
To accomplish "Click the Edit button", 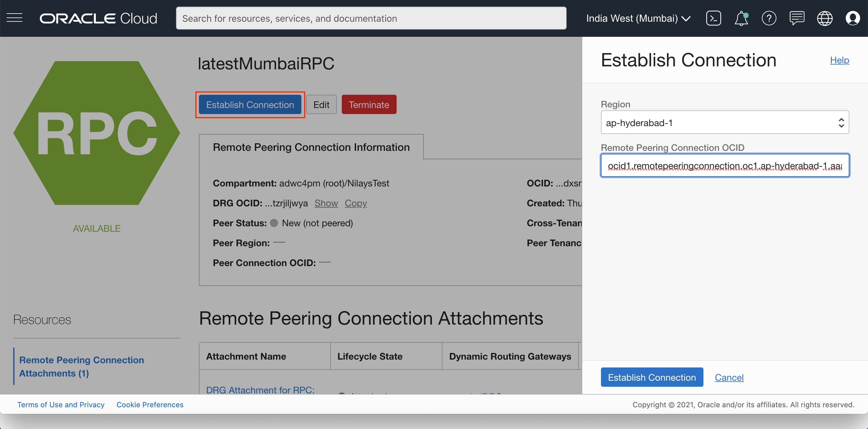I will pyautogui.click(x=321, y=105).
